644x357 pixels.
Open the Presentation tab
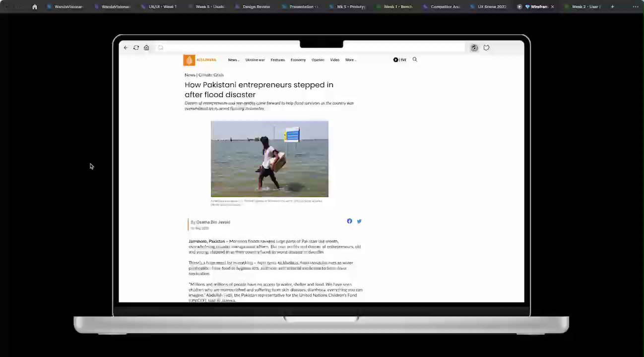[300, 7]
